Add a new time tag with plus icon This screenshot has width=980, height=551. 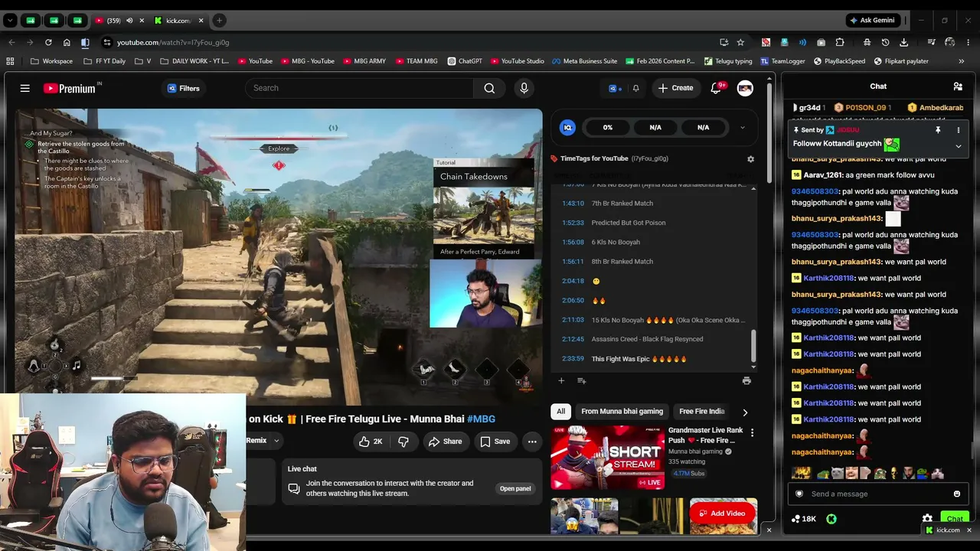[x=561, y=380]
